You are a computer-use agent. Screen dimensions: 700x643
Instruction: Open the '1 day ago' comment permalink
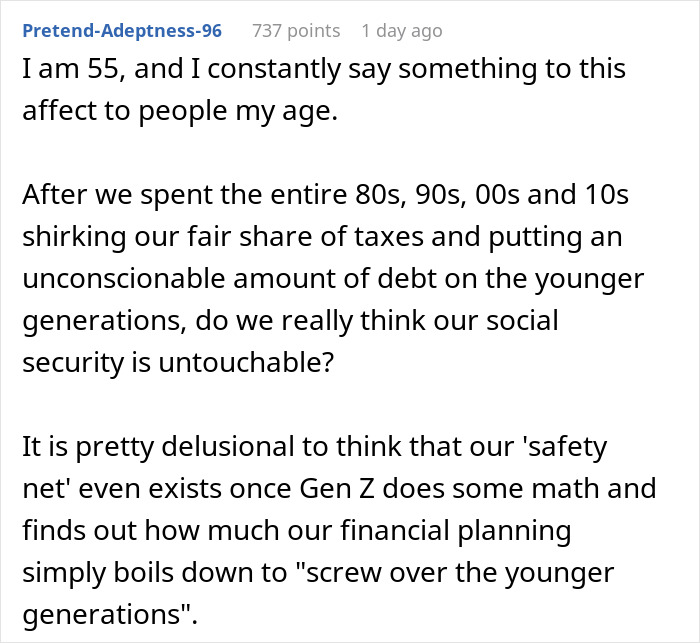tap(402, 31)
